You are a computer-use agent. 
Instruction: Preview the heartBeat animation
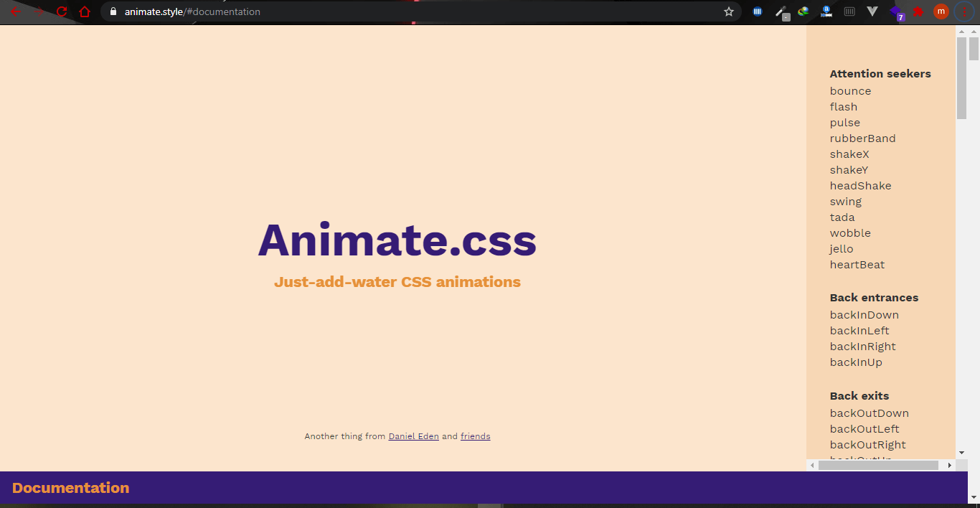(x=857, y=265)
